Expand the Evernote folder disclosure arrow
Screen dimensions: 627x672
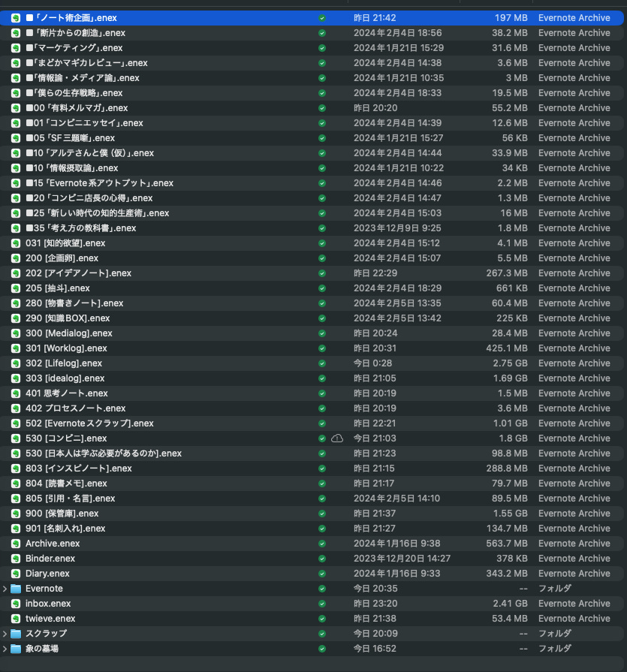click(5, 589)
